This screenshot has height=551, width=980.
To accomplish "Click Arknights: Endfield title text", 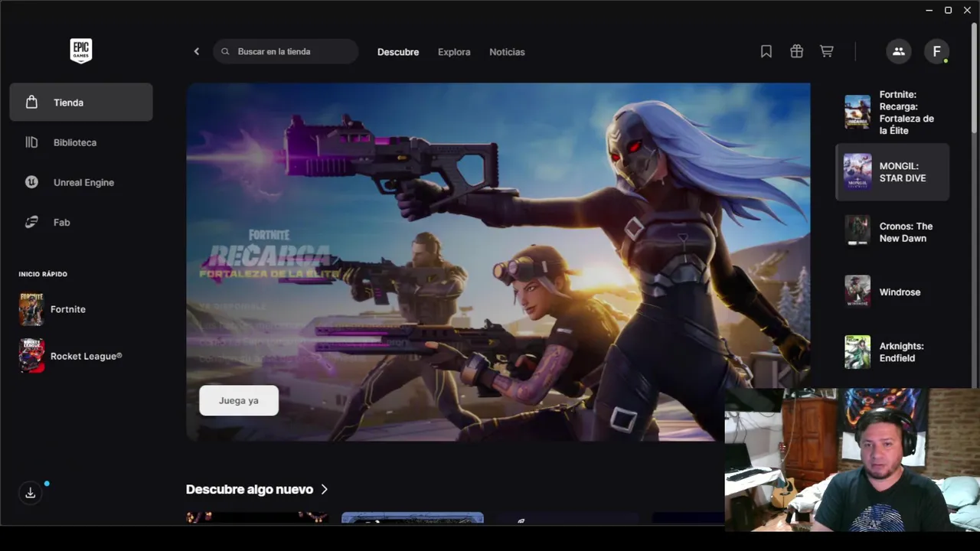I will 901,352.
